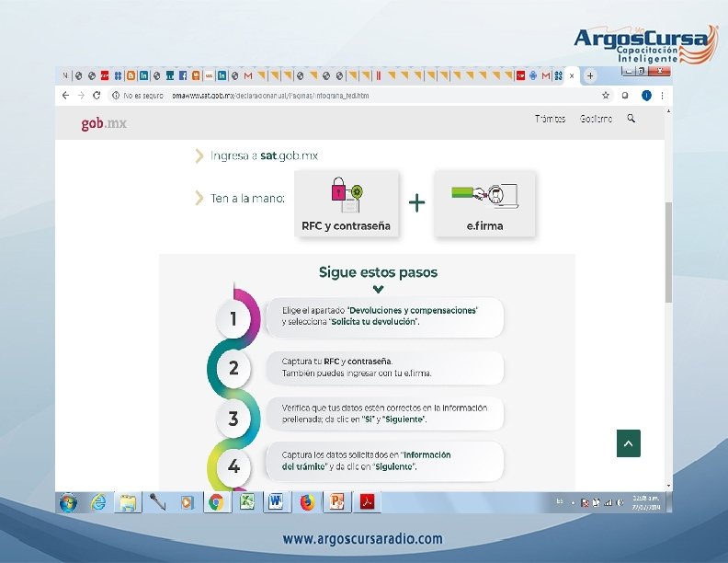728x563 pixels.
Task: Reload the current SAT page
Action: 97,96
